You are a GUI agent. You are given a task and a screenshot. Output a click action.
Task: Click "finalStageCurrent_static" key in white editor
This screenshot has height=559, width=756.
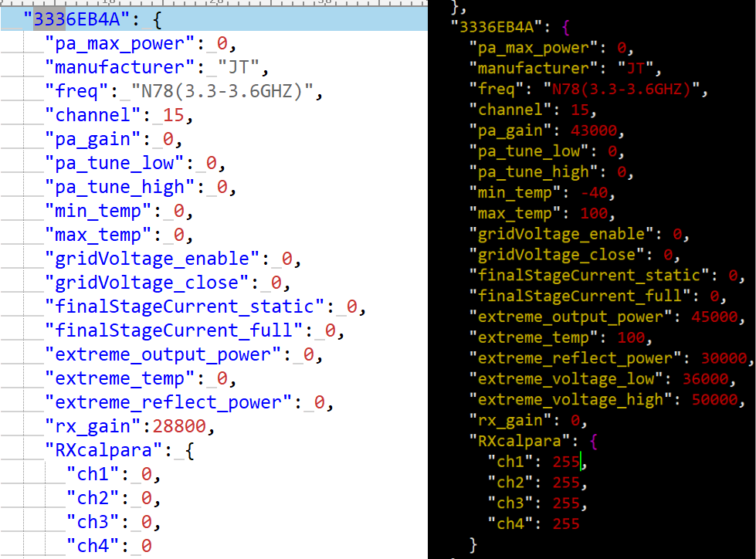[186, 307]
